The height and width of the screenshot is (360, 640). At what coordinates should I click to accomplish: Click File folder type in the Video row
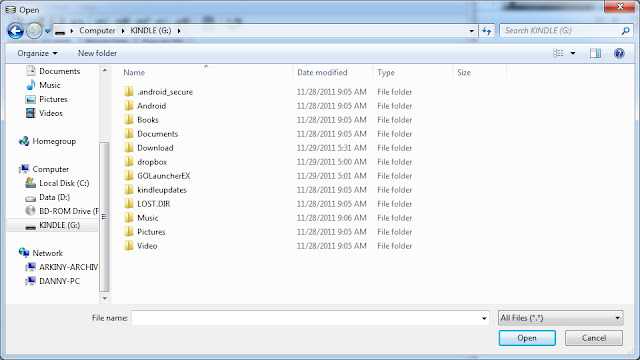coord(395,246)
